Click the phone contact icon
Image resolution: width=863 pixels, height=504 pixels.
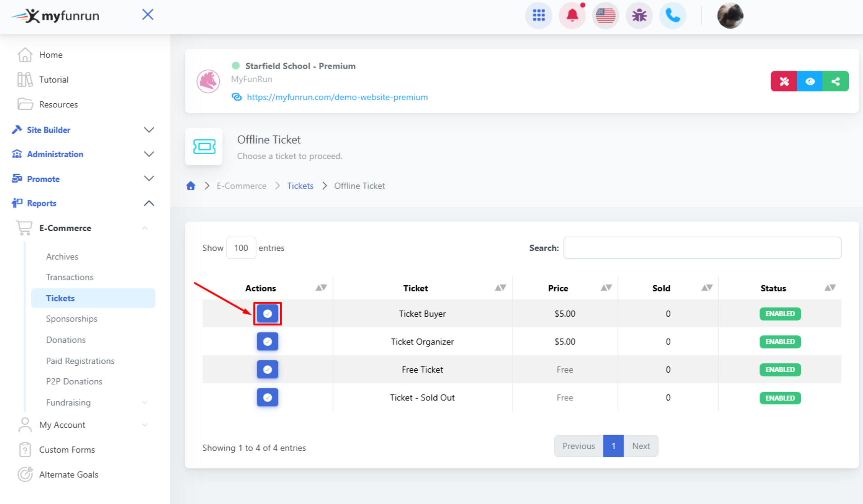pos(672,16)
